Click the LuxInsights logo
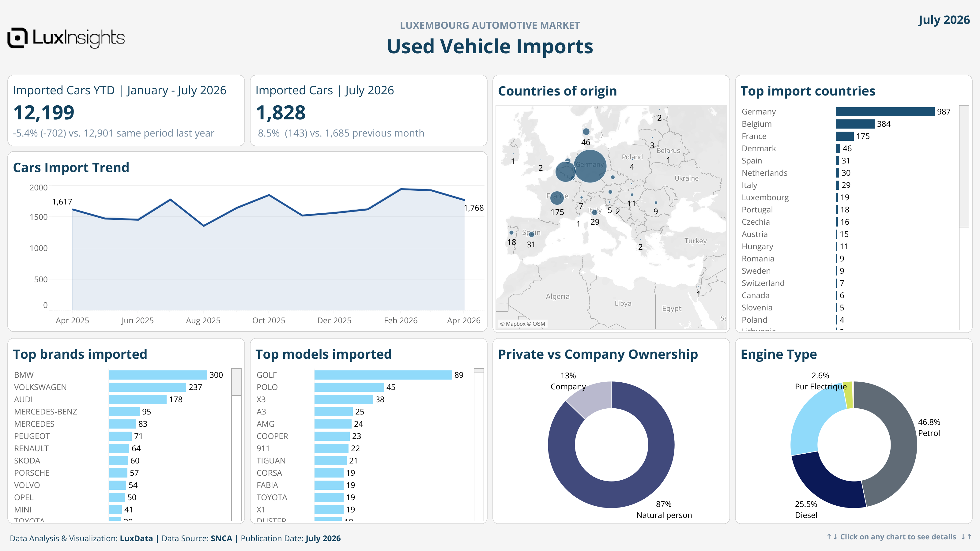Screen dimensions: 980x551 coord(66,38)
